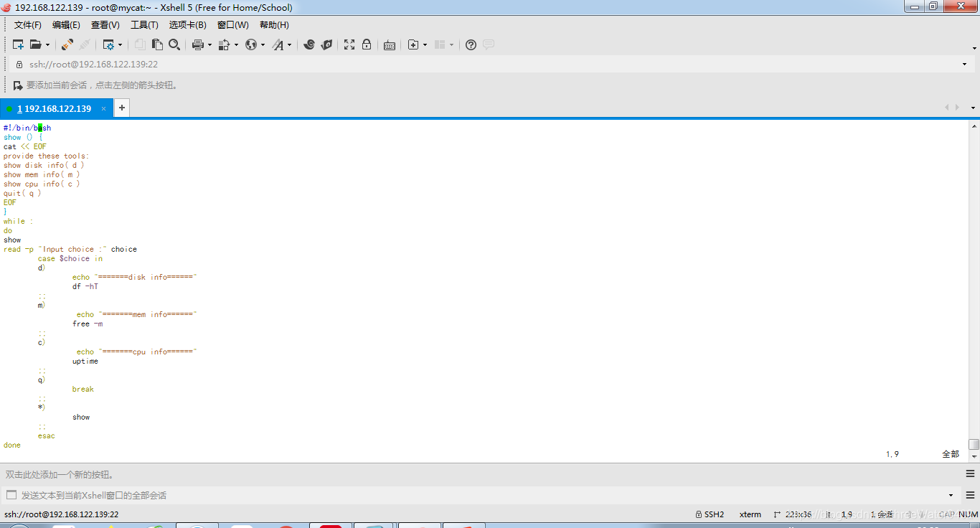The image size is (980, 528).
Task: Toggle full screen arrows icon
Action: [x=349, y=44]
